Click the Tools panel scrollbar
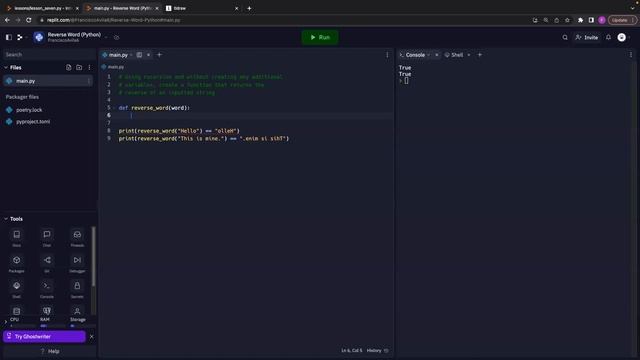This screenshot has height=360, width=640. [x=93, y=256]
